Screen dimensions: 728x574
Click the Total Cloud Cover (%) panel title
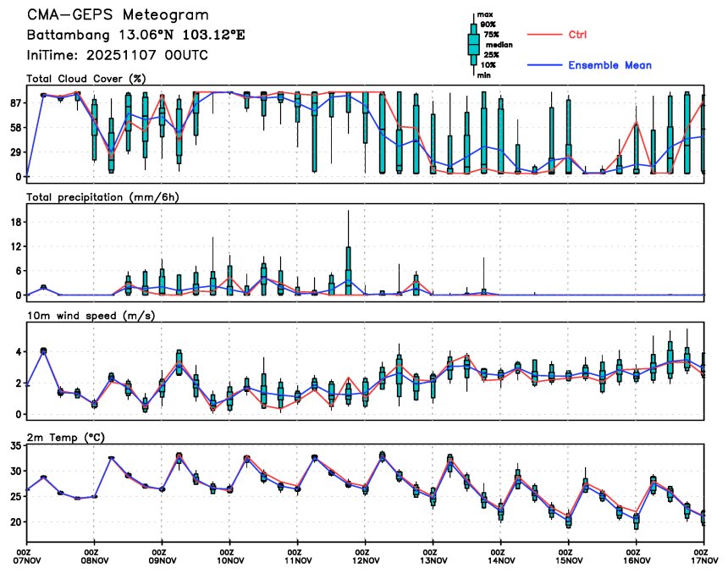point(86,79)
